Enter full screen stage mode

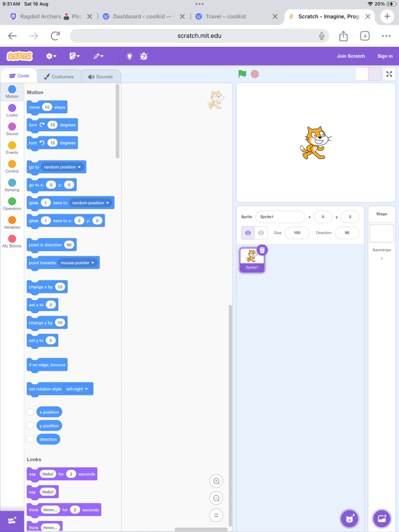(389, 74)
